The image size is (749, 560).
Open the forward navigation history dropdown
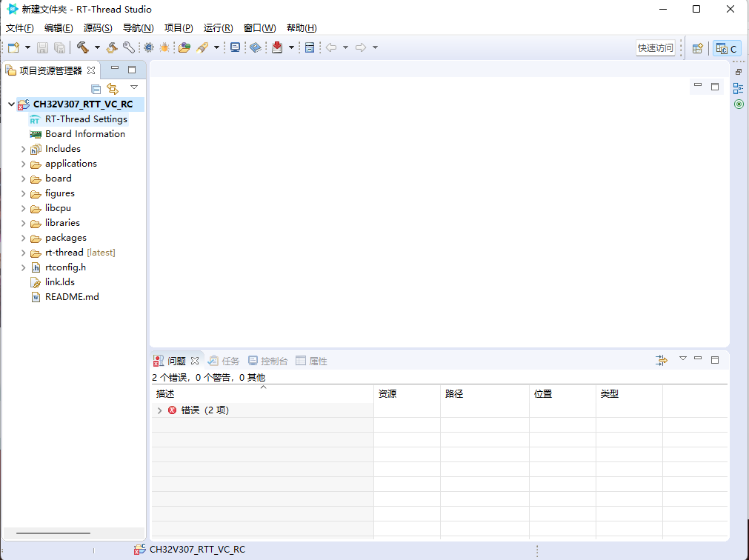click(x=375, y=47)
